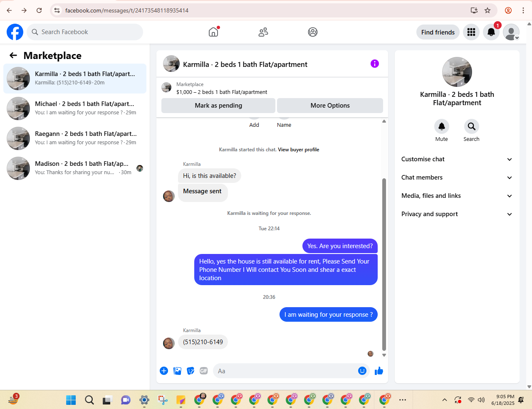This screenshot has width=532, height=409.
Task: Open the Raegann conversation
Action: (75, 138)
